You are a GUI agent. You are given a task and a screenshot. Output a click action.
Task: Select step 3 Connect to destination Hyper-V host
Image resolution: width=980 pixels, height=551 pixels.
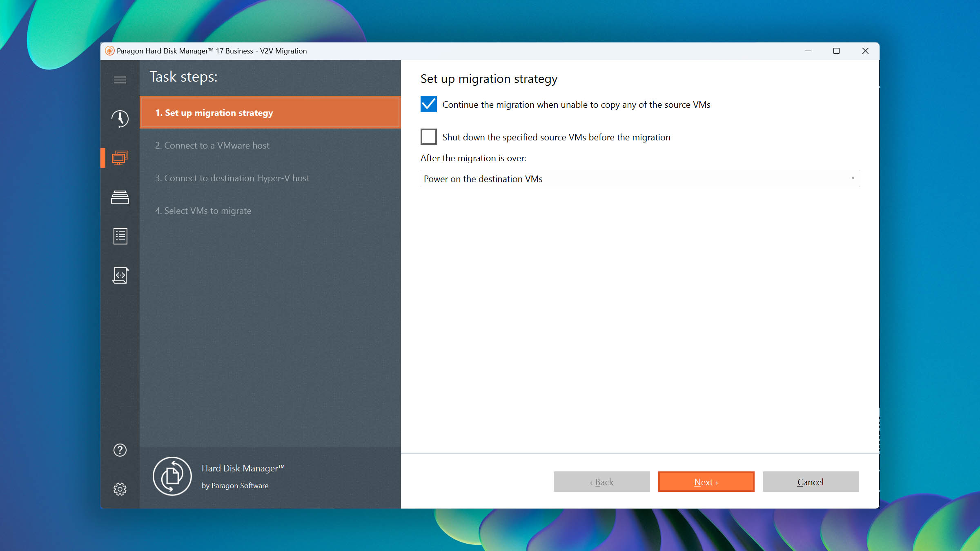(270, 178)
